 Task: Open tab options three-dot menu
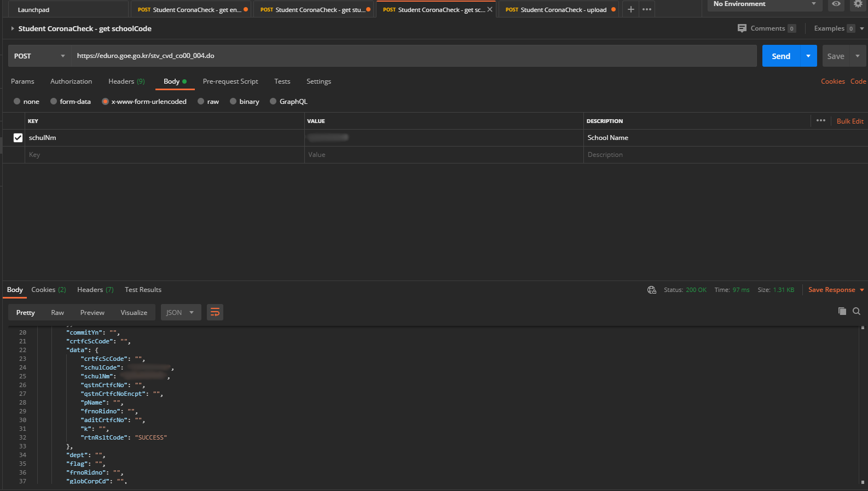pyautogui.click(x=647, y=9)
